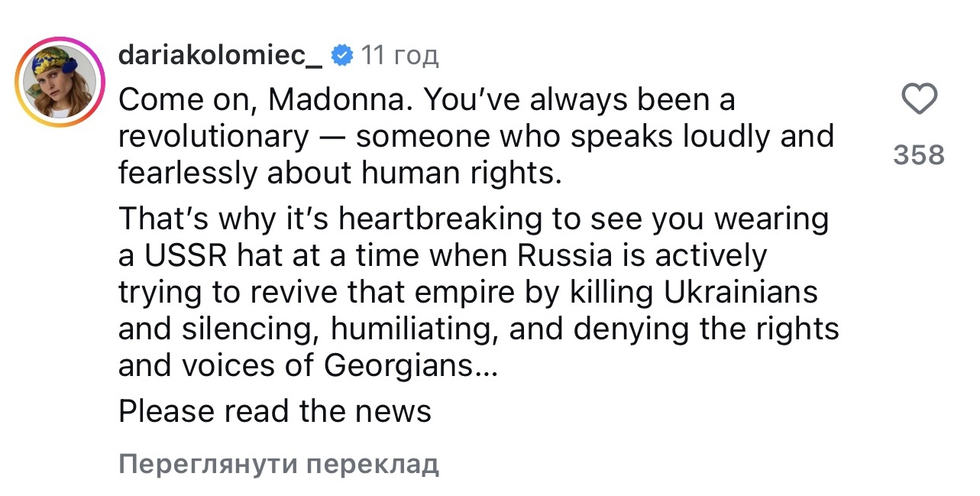View the 358 likes count
Screen dimensions: 980x496
click(919, 155)
